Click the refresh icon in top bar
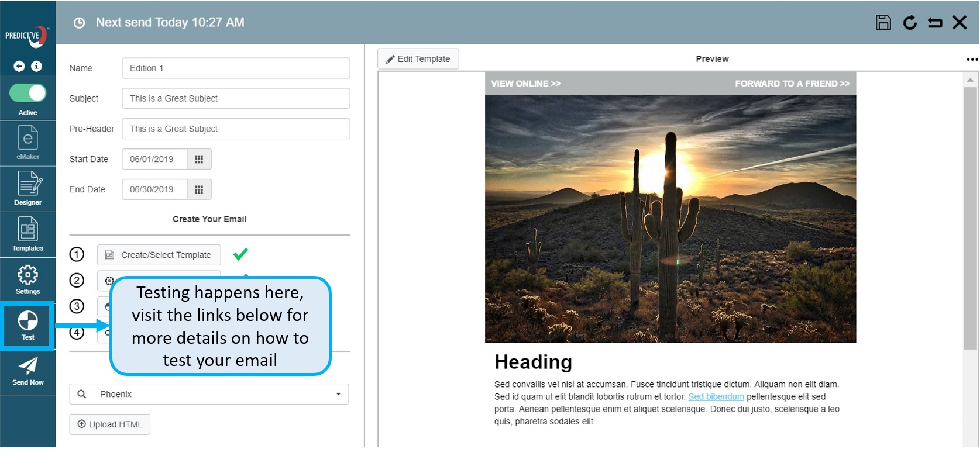The height and width of the screenshot is (449, 980). [909, 23]
